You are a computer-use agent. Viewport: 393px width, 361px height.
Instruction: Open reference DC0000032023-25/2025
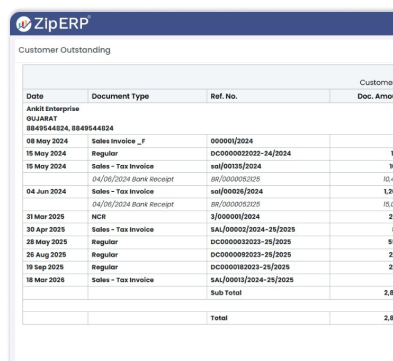click(251, 242)
